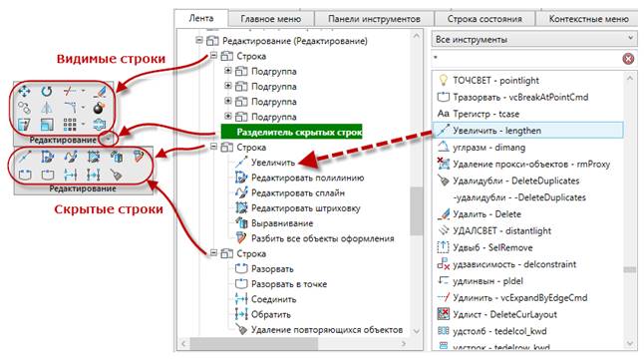The image size is (644, 364).
Task: Select Увеличить in the ribbon tree
Action: point(273,163)
